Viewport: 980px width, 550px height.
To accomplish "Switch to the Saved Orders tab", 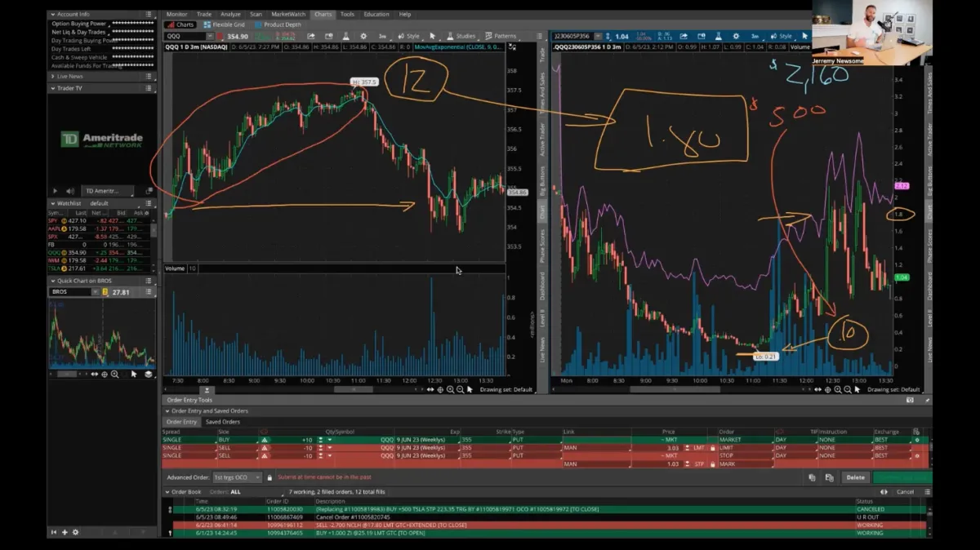I will pos(222,422).
